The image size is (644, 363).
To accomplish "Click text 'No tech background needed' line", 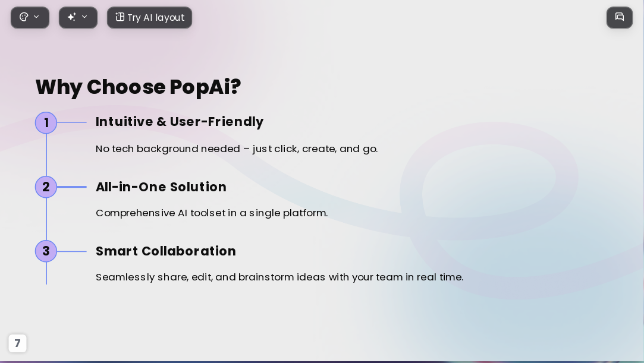I will tap(237, 149).
